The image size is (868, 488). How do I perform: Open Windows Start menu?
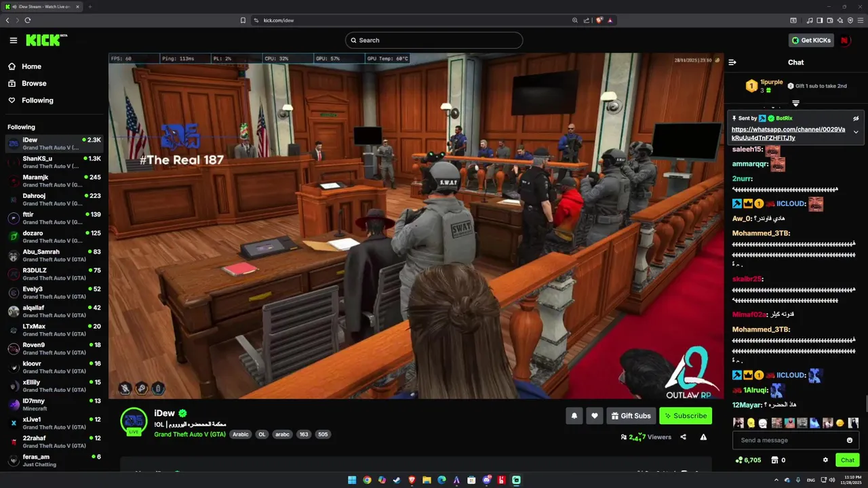tap(352, 480)
